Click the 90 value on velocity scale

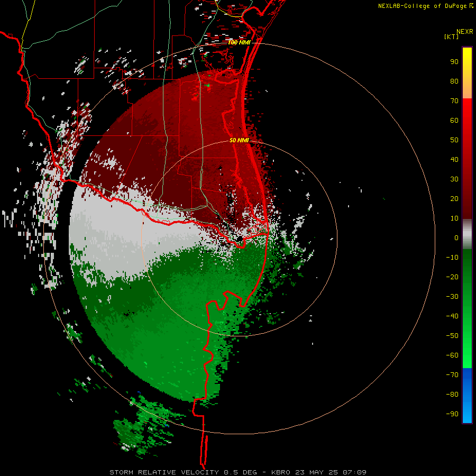click(x=454, y=62)
